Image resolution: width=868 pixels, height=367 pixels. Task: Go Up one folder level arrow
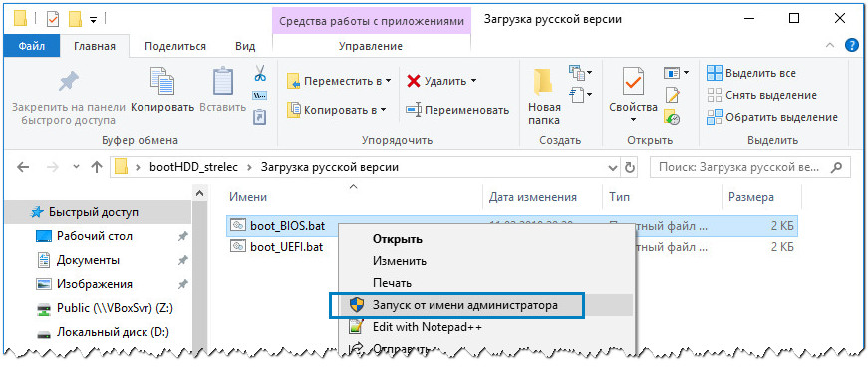click(x=97, y=167)
